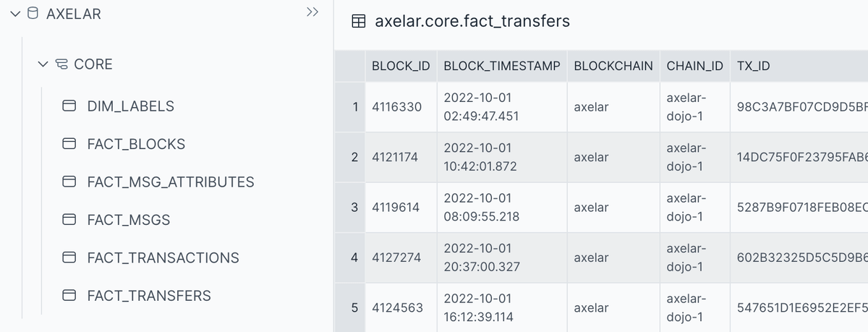
Task: Click the CORE schema icon
Action: 61,64
